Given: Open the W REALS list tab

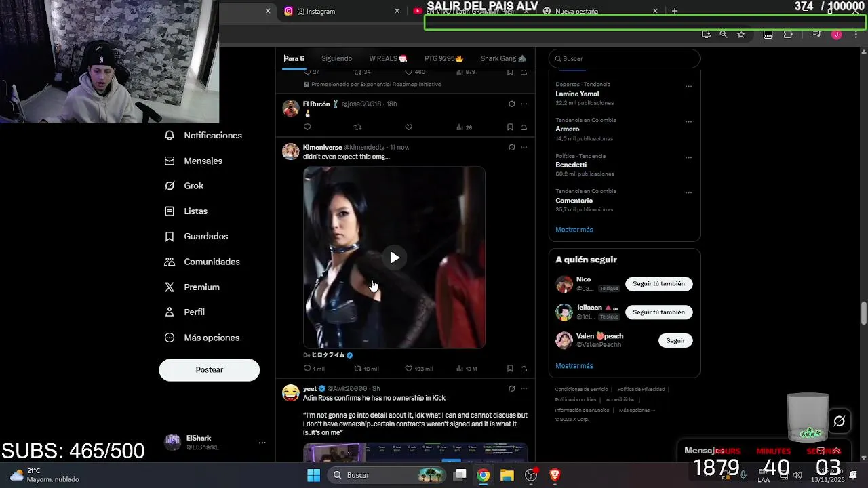Looking at the screenshot, I should pos(388,58).
